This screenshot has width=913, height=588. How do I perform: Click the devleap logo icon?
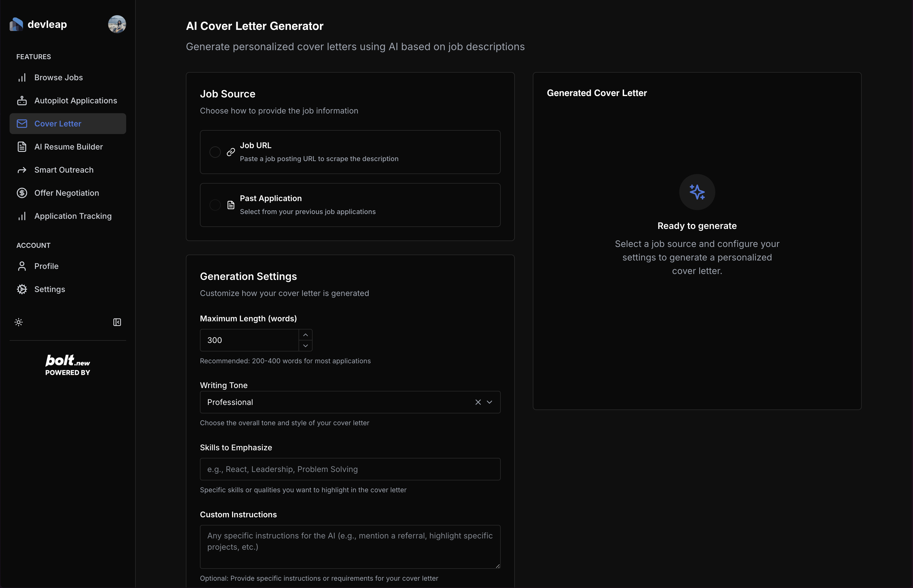[x=16, y=24]
